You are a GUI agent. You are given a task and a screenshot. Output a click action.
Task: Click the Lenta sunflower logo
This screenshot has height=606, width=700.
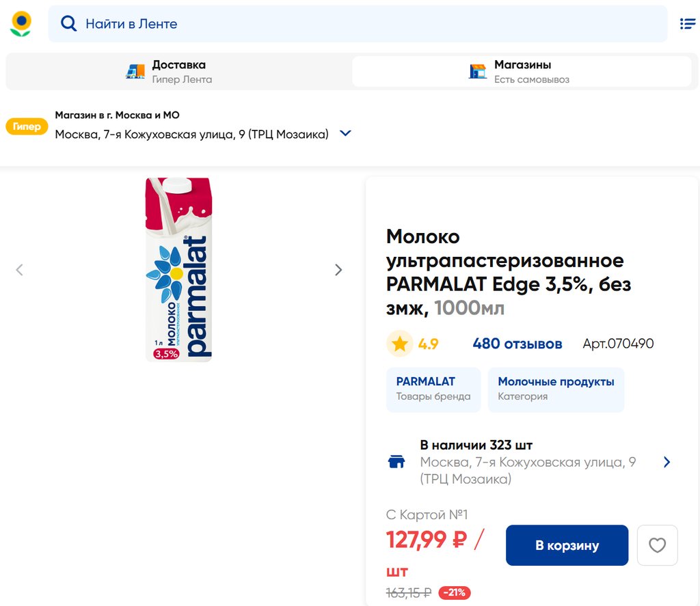pos(21,24)
